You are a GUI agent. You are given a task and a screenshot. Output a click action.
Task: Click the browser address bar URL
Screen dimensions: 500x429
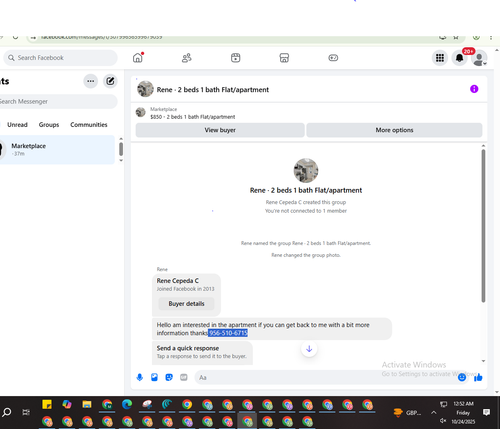(101, 37)
